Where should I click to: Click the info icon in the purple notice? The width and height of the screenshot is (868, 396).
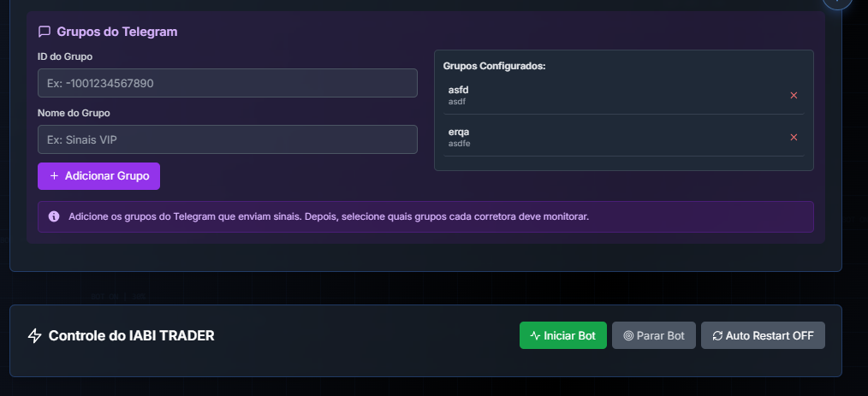tap(54, 216)
